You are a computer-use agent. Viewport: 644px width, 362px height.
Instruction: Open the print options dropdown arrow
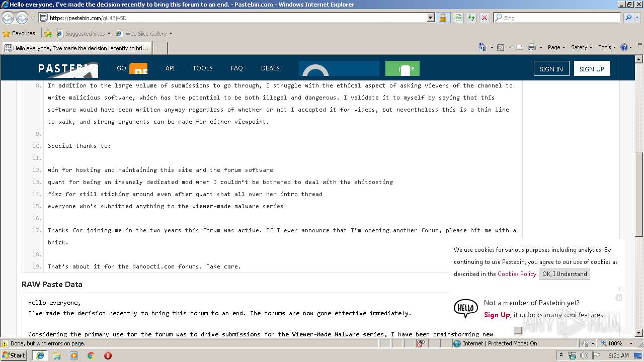[x=541, y=47]
